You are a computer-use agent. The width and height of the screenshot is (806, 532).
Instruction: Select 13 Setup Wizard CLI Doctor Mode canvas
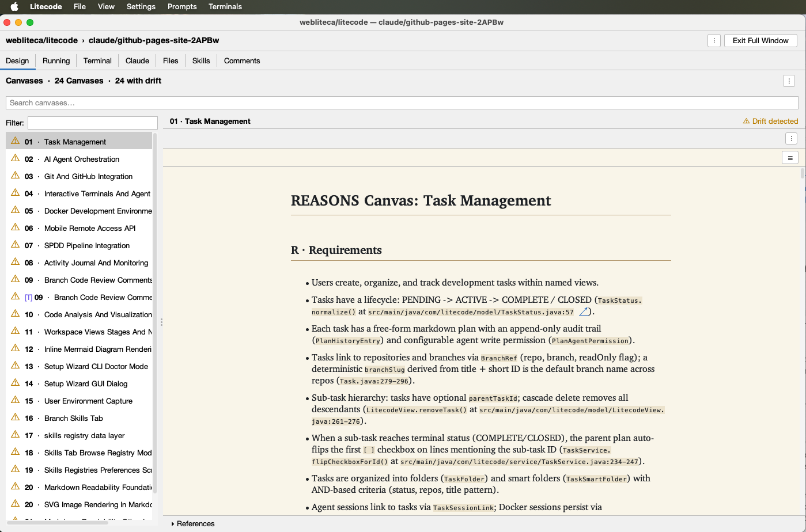coord(79,366)
